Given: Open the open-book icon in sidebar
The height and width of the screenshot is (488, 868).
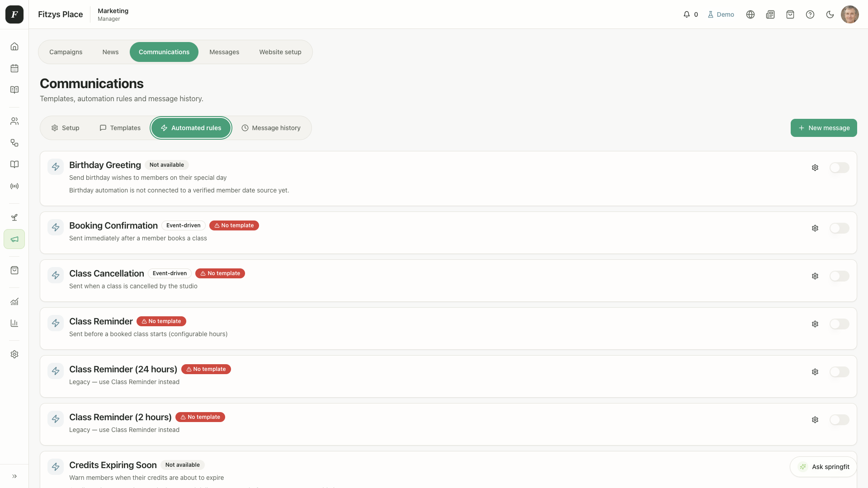Looking at the screenshot, I should [14, 164].
